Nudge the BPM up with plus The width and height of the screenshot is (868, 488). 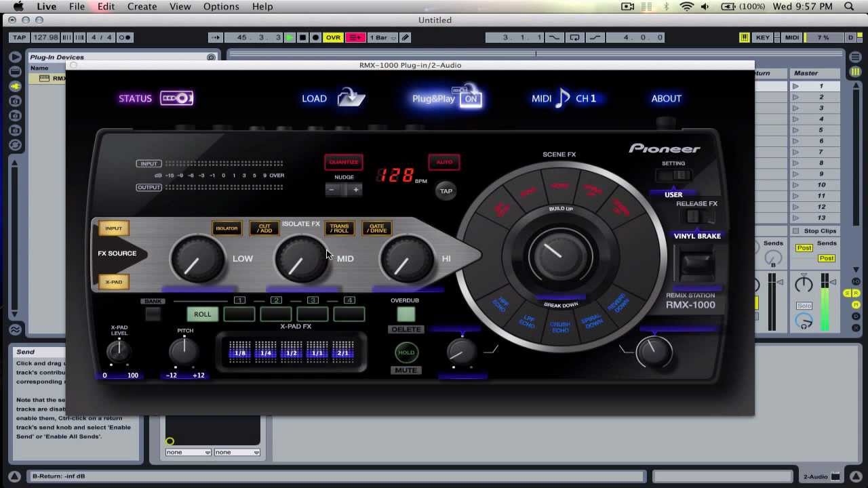pos(355,190)
